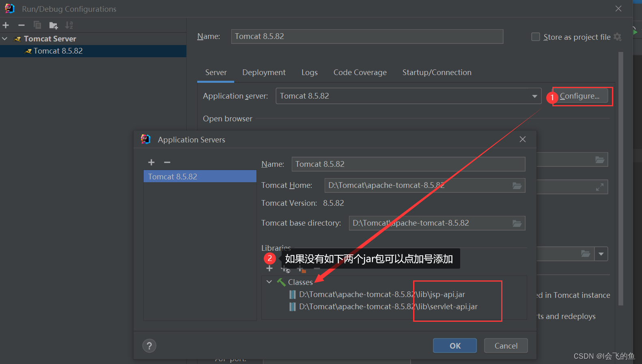
Task: Confirm Application Servers dialog with OK
Action: tap(455, 346)
